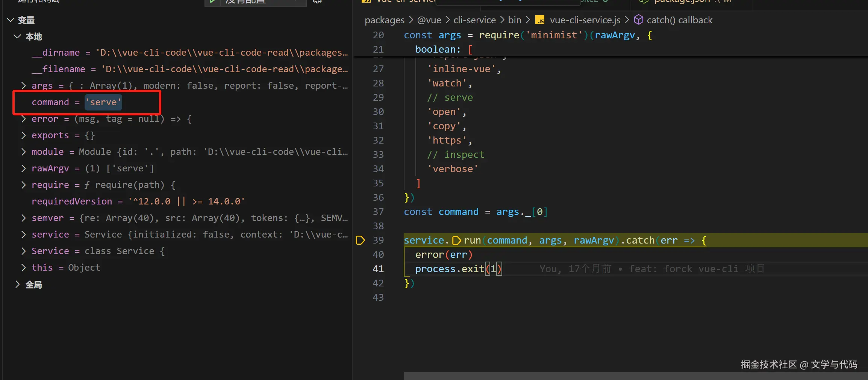The image size is (868, 380).
Task: Click 'minimist' string on line 20
Action: [x=554, y=35]
